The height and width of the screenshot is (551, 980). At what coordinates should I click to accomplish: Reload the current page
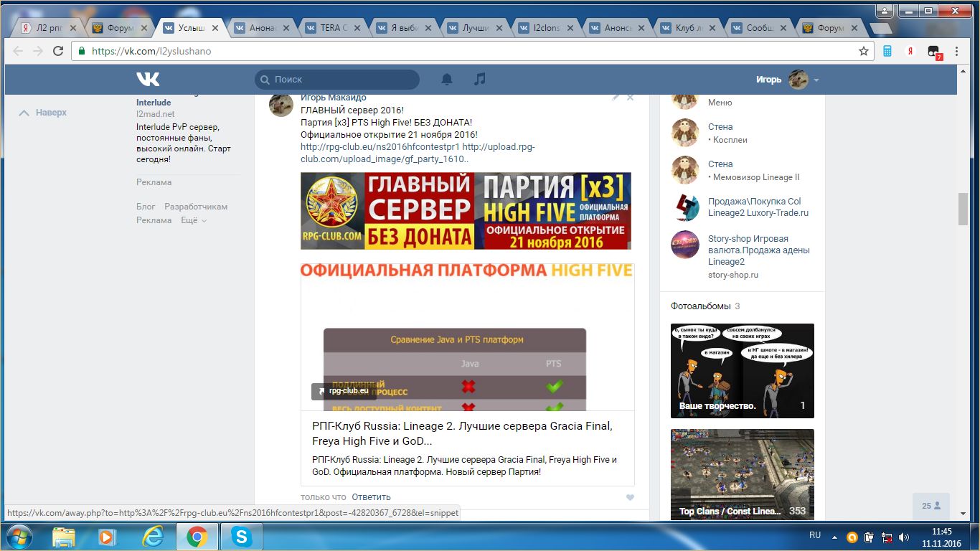pyautogui.click(x=58, y=51)
